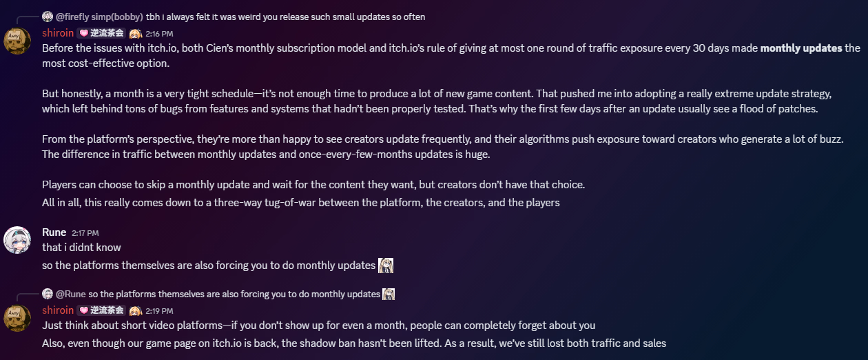Click the small avatar in the firefly simp reply preview
Screen dimensions: 868x360
(x=47, y=17)
